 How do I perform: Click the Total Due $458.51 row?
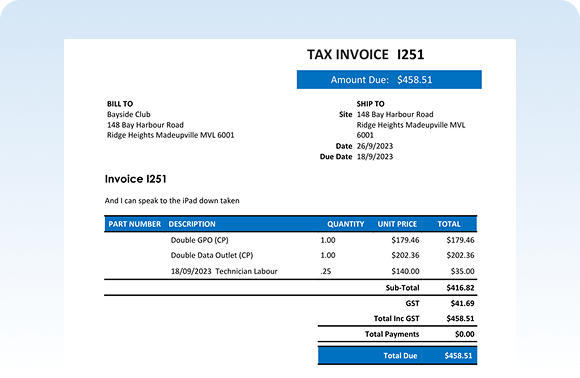pos(397,355)
